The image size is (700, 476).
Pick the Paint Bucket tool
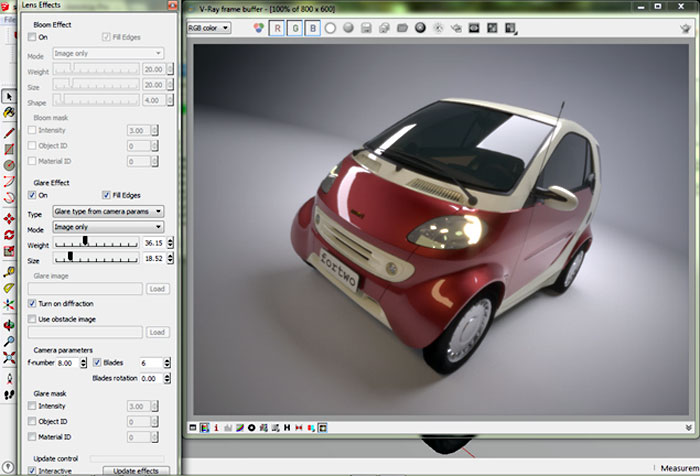coord(8,113)
